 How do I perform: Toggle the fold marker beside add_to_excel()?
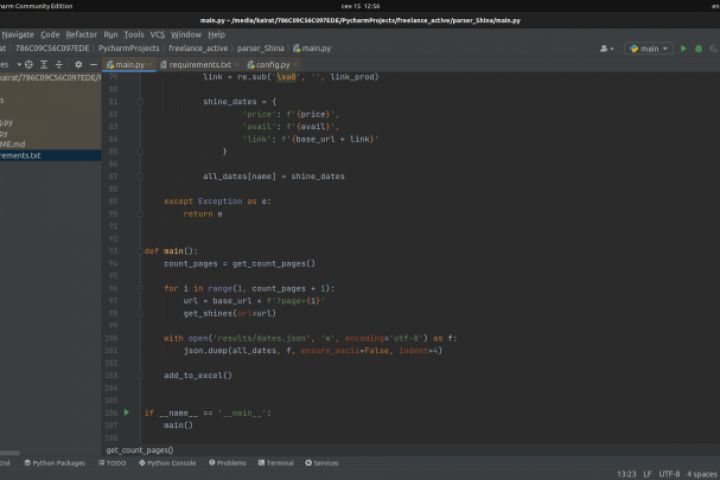[141, 375]
